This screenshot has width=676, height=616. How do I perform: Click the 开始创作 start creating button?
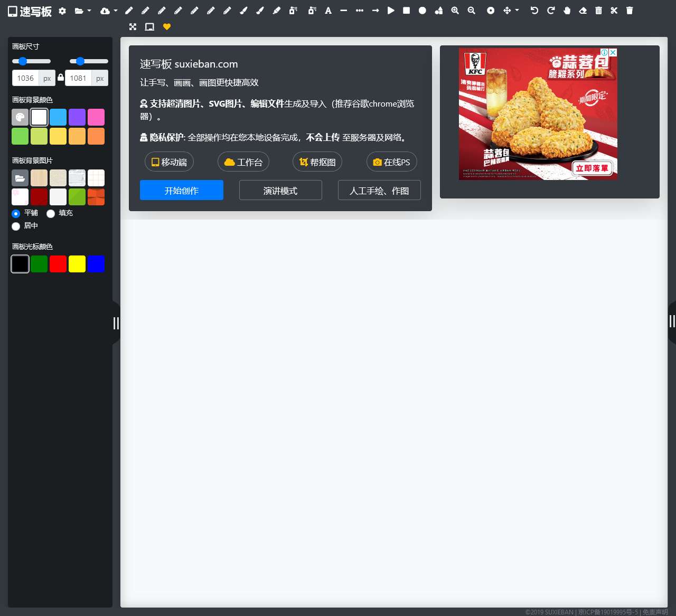[182, 190]
